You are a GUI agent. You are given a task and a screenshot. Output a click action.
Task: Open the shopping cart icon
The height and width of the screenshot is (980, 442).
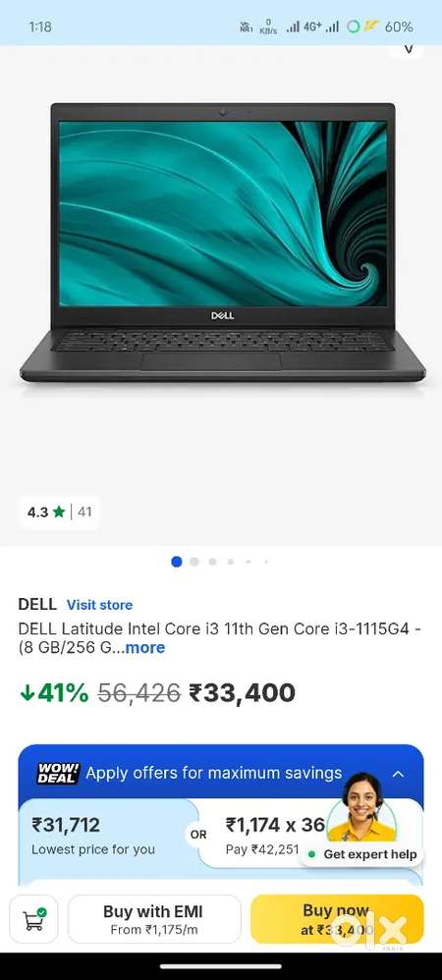[x=33, y=919]
